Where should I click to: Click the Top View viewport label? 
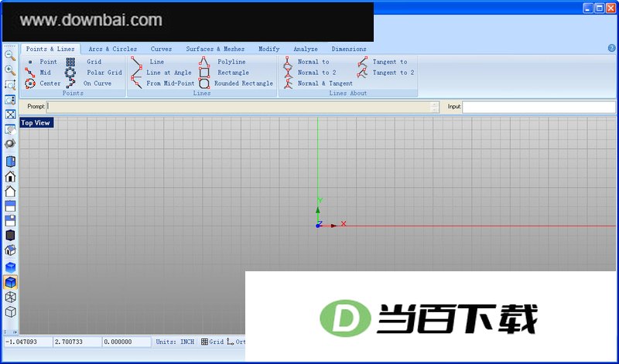click(36, 123)
